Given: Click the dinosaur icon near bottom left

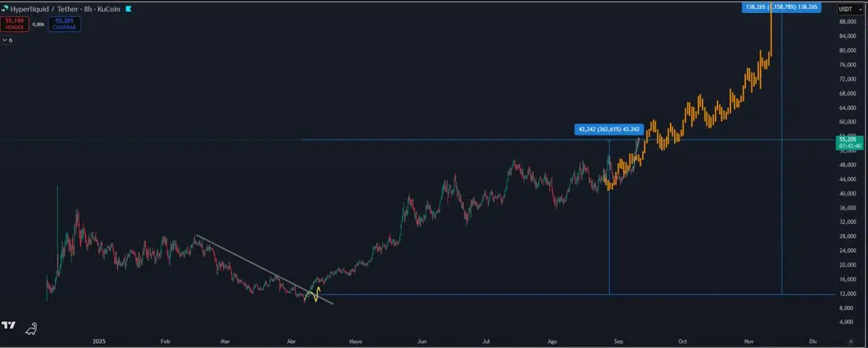Looking at the screenshot, I should 32,328.
